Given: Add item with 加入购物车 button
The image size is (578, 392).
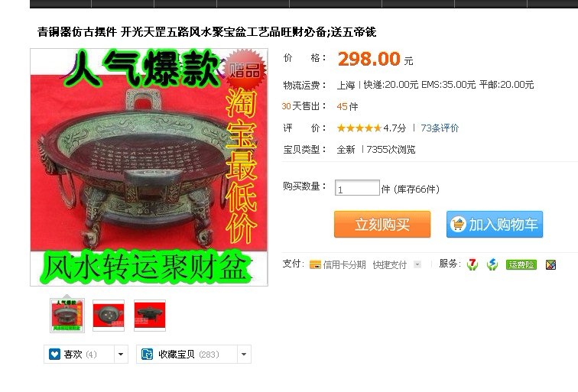Looking at the screenshot, I should coord(495,224).
